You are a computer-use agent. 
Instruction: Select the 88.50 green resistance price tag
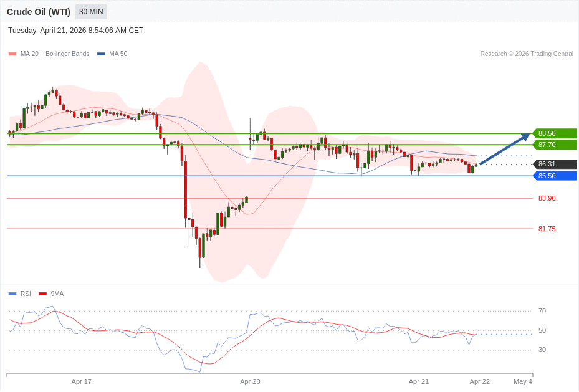[x=554, y=133]
